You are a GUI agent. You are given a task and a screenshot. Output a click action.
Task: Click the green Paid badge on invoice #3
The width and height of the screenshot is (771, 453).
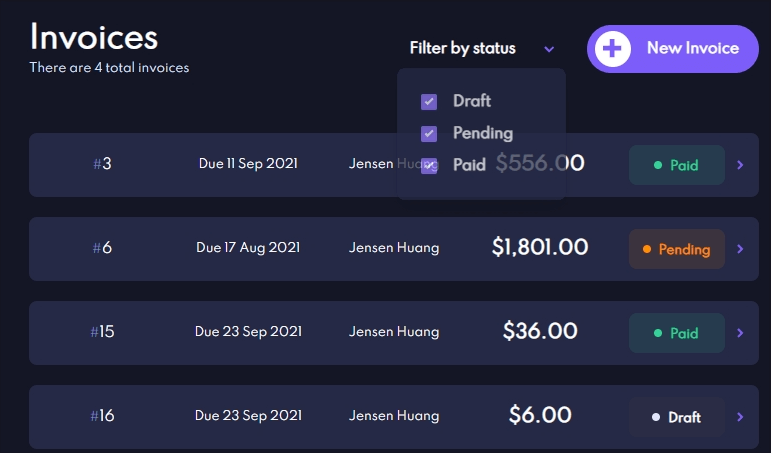coord(676,165)
